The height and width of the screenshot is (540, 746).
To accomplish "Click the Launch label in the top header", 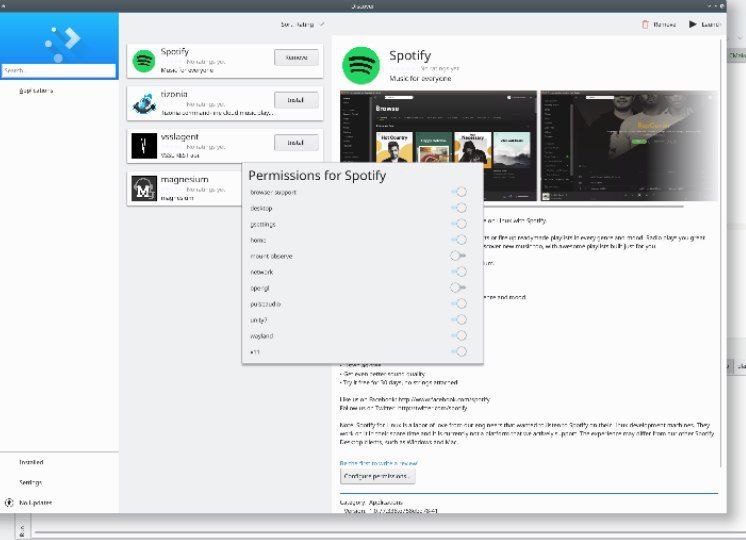I will [x=711, y=24].
